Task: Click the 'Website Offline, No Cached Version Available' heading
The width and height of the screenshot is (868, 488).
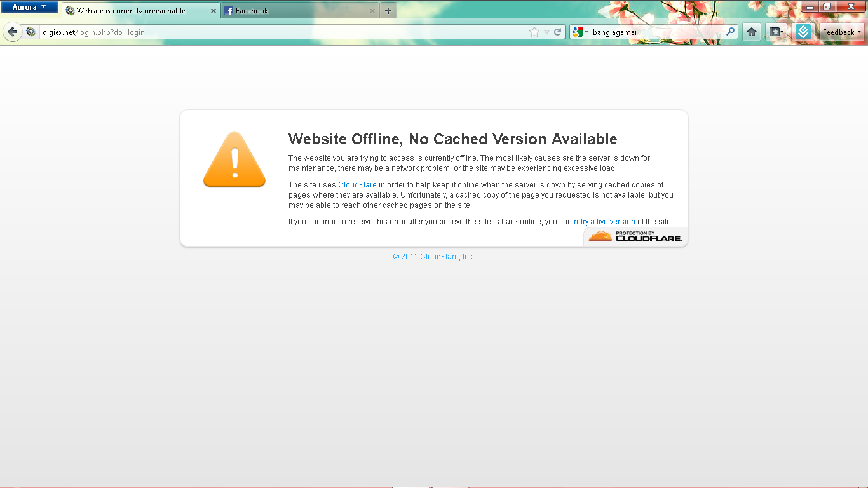Action: (x=453, y=139)
